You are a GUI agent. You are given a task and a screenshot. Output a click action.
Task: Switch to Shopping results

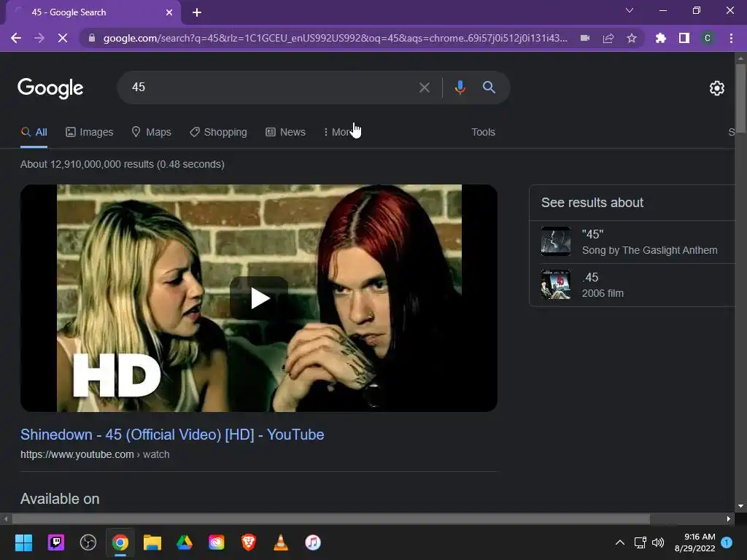click(218, 132)
